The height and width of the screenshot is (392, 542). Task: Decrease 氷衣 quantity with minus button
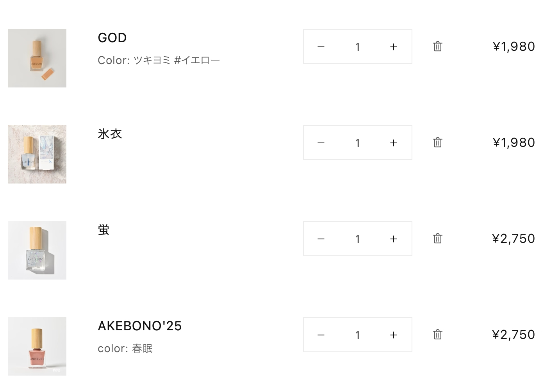pyautogui.click(x=321, y=143)
